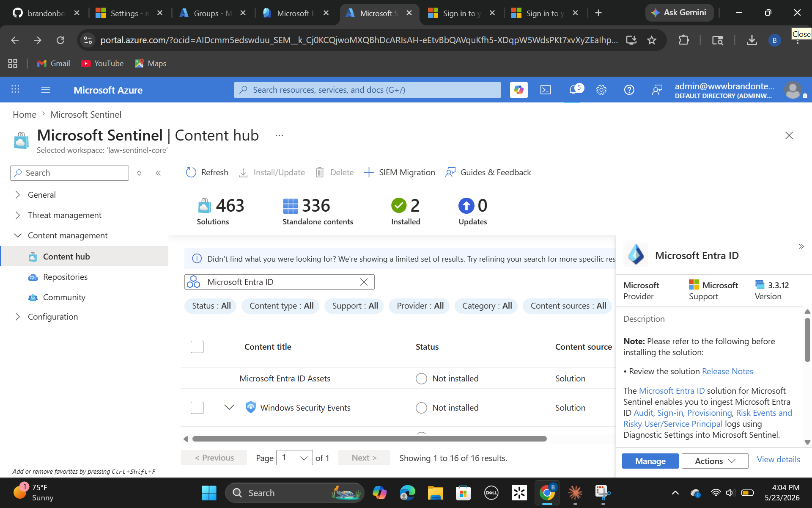The height and width of the screenshot is (508, 812).
Task: Select Content hub in the sidebar
Action: coord(85,257)
